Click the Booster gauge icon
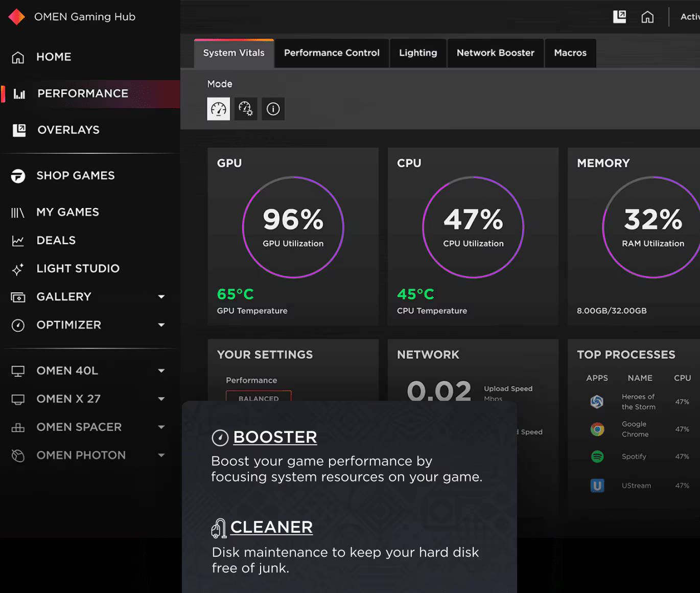 click(220, 438)
